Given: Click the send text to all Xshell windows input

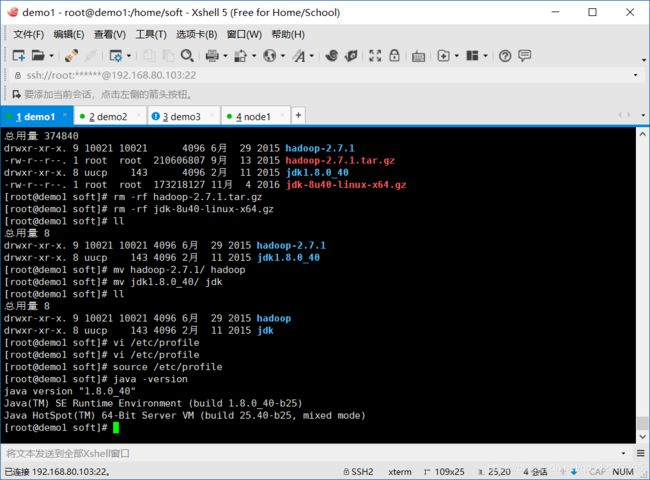Looking at the screenshot, I should (311, 453).
